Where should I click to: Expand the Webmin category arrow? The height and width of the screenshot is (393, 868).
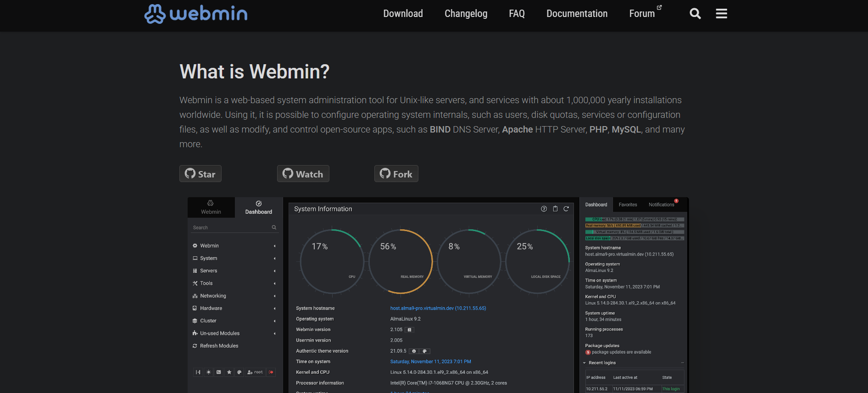(x=275, y=246)
